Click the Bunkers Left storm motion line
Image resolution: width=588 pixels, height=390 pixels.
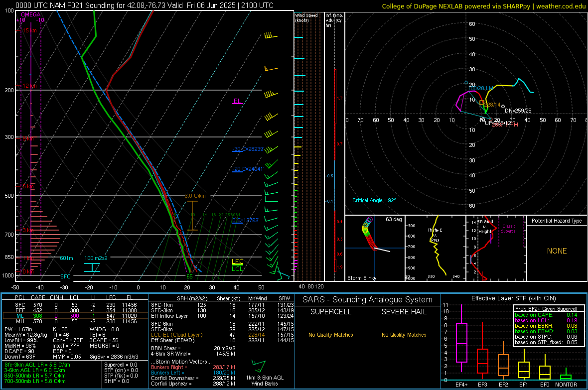pos(193,373)
